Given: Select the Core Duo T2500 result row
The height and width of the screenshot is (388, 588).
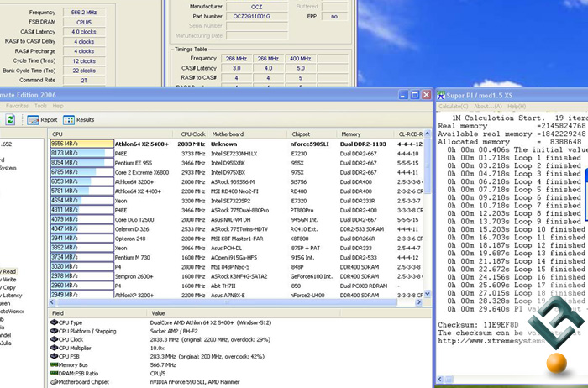Looking at the screenshot, I should coord(236,220).
